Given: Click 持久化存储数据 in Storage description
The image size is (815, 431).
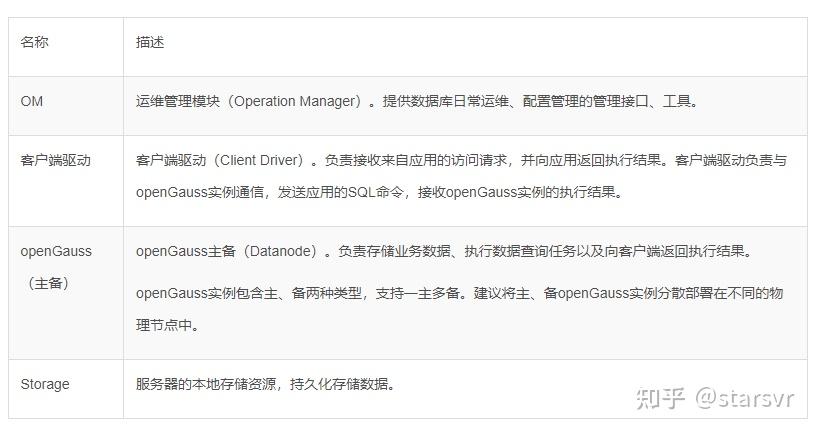Looking at the screenshot, I should (x=339, y=384).
